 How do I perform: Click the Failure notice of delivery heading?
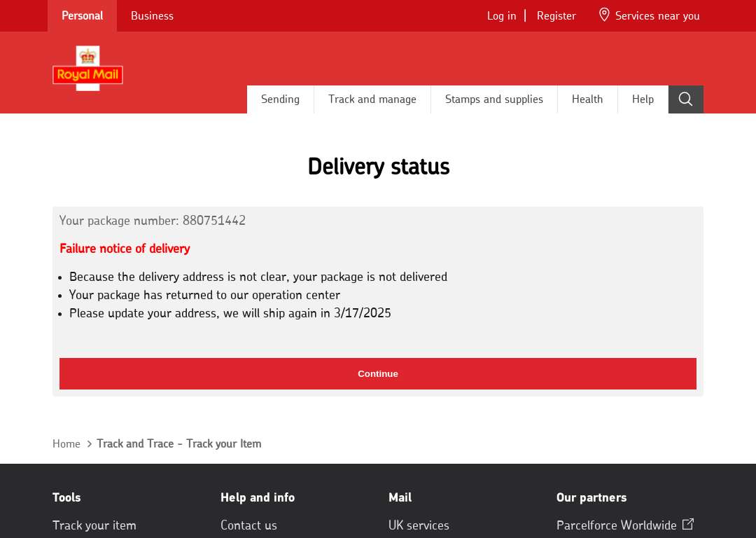[125, 249]
